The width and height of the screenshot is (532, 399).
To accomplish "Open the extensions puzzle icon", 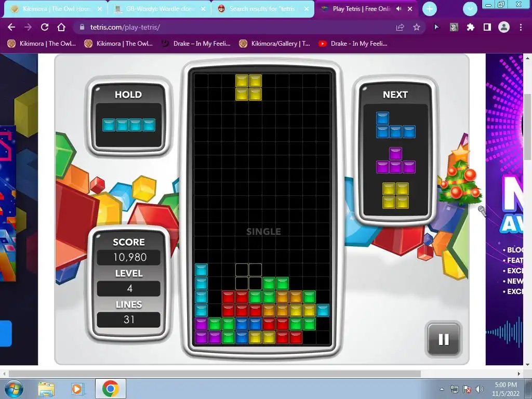I will (471, 27).
